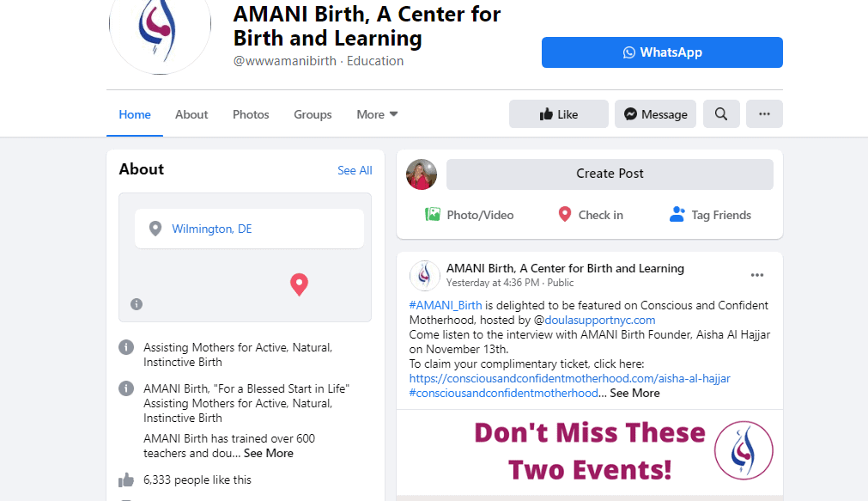Open the See All about link

coord(355,171)
